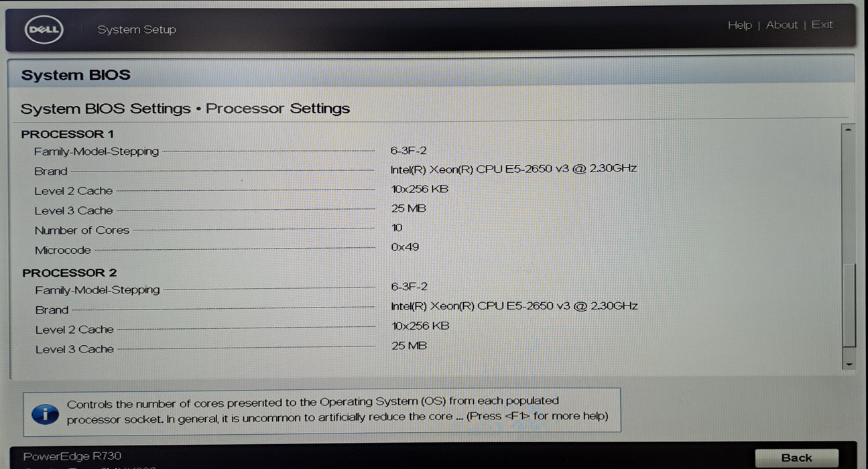
Task: Click Processor 2 Level 2 Cache label
Action: tap(74, 330)
